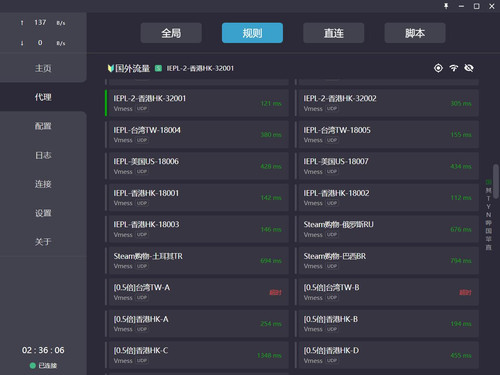This screenshot has height=375, width=500.
Task: Open the 主页 home page
Action: [x=43, y=68]
